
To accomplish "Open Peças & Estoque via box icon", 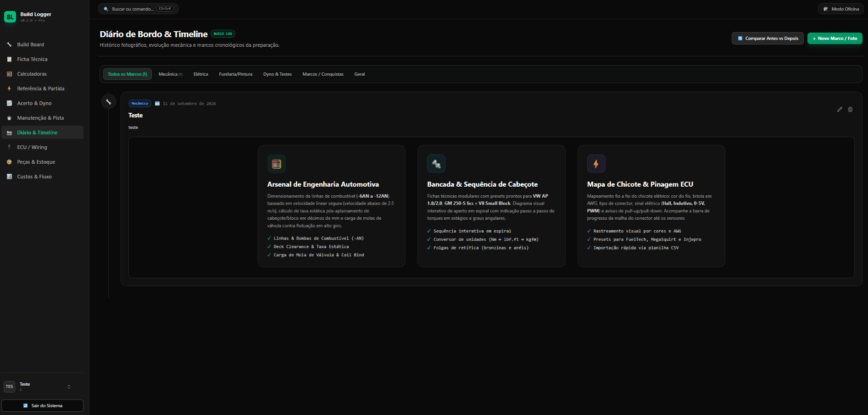I will coord(9,162).
